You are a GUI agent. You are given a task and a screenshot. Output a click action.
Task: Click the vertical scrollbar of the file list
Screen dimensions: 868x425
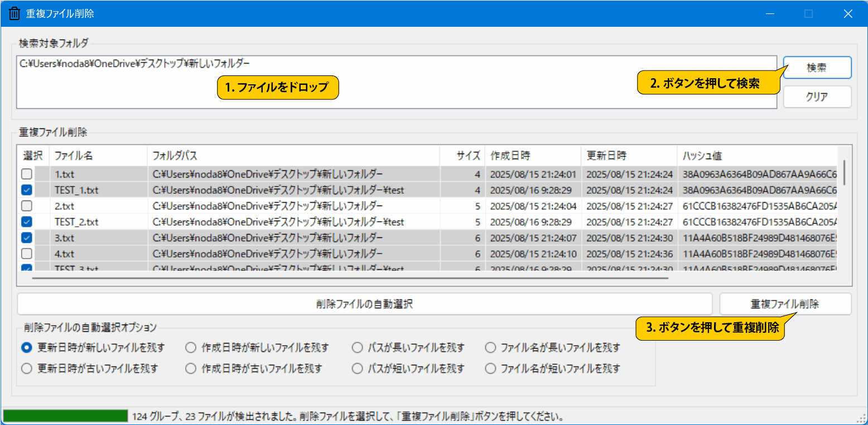(x=844, y=172)
